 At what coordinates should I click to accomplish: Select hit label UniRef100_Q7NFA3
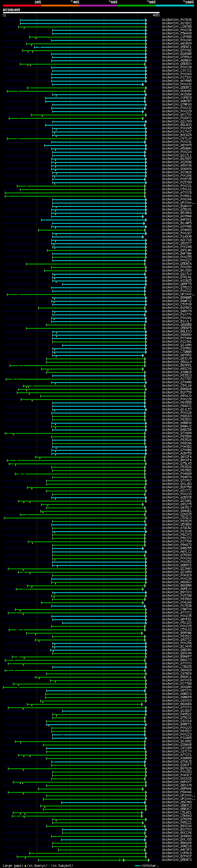[x=177, y=104]
